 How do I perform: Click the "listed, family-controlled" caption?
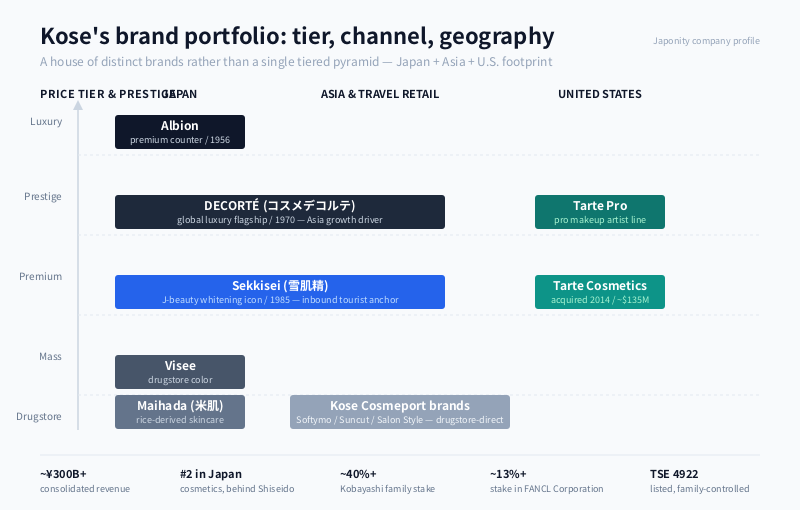pos(699,489)
